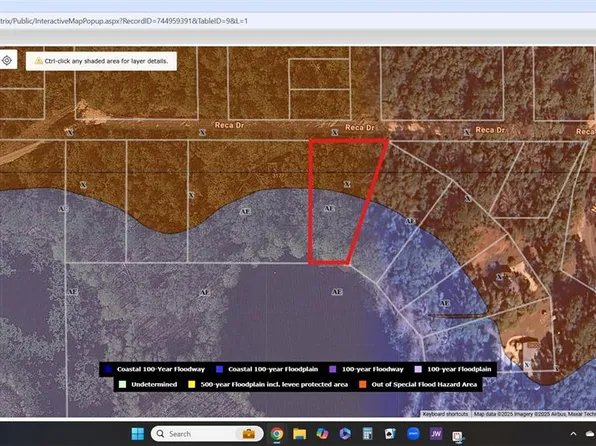The height and width of the screenshot is (446, 596).
Task: Show hidden system tray icons
Action: [x=573, y=433]
